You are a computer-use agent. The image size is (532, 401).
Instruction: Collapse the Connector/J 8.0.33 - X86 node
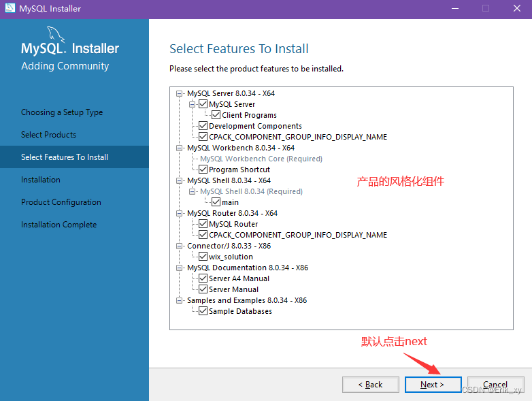point(179,246)
